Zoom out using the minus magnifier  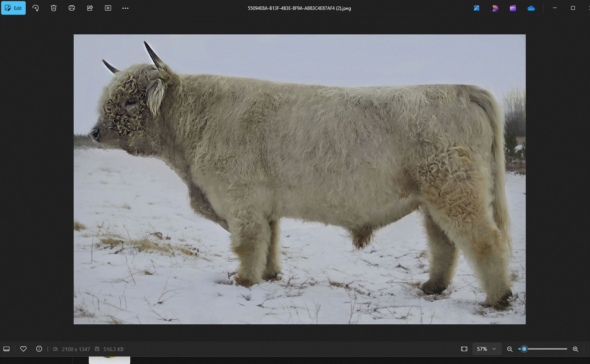pos(510,349)
